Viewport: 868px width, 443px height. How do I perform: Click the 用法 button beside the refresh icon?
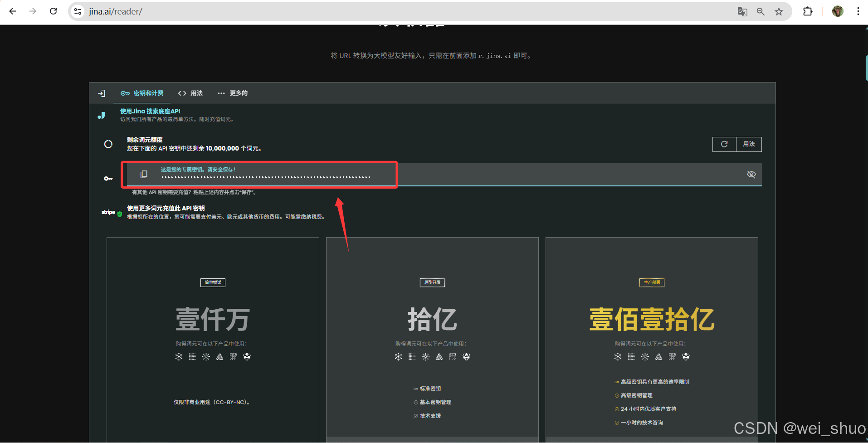coord(749,144)
